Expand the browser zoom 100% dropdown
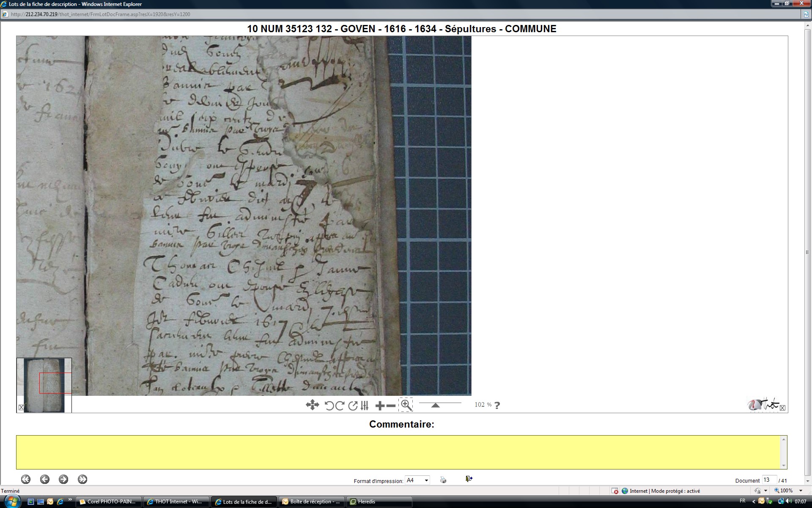Viewport: 812px width, 508px height. [x=801, y=491]
